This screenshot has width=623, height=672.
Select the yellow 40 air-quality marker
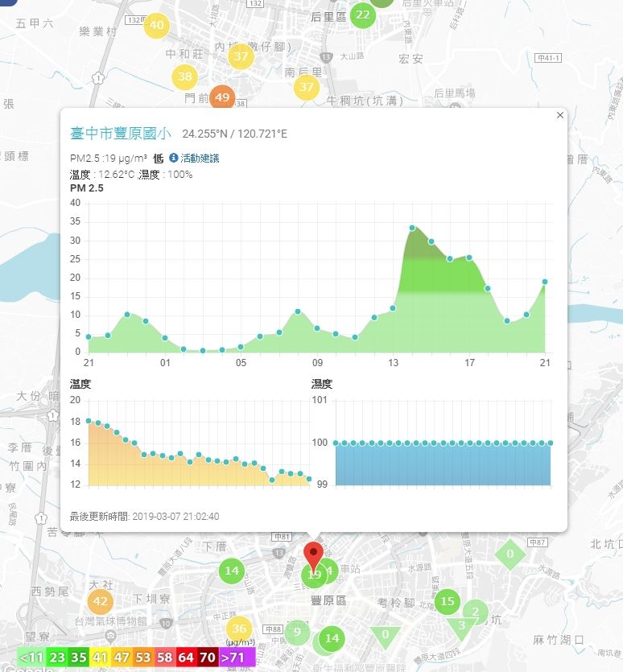pos(156,25)
